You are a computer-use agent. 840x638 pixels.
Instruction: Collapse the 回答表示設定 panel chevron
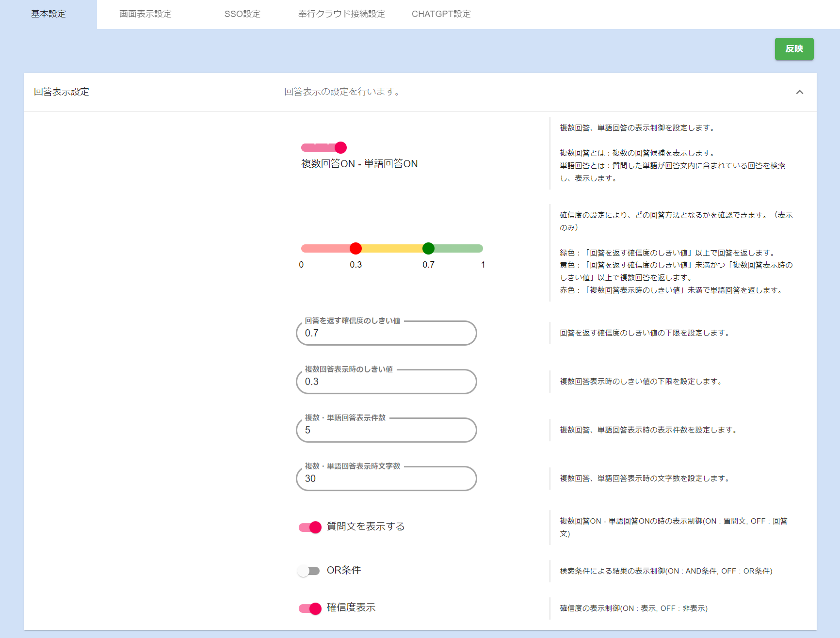799,92
